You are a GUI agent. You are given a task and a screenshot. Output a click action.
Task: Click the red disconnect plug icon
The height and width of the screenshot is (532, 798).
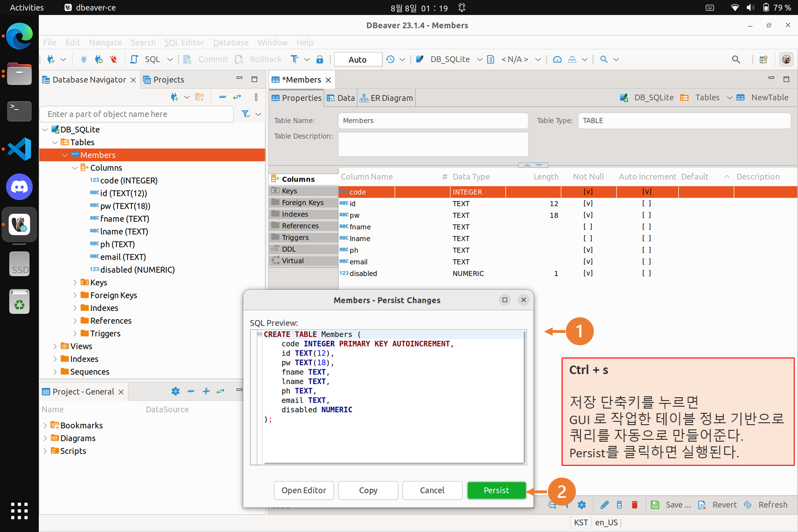[113, 59]
